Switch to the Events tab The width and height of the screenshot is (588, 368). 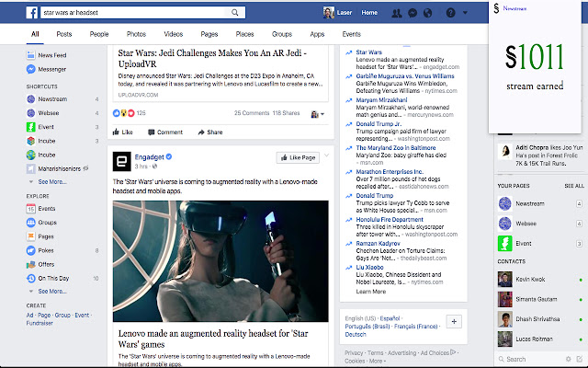click(351, 34)
